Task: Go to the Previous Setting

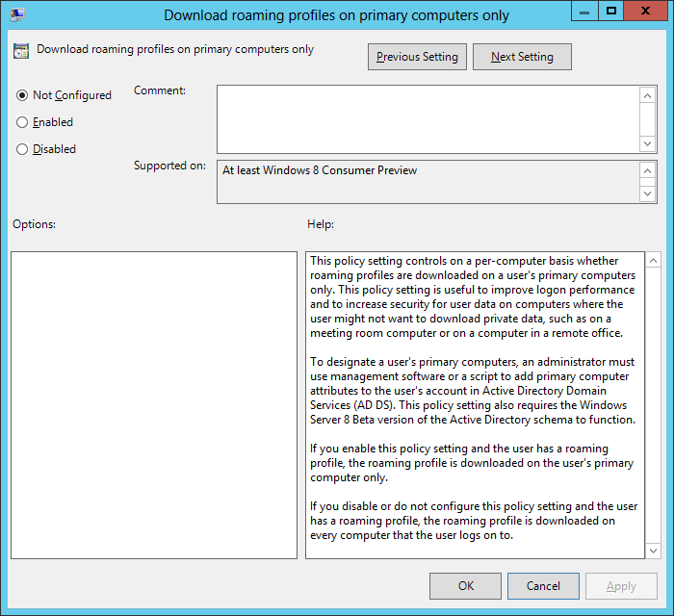Action: [x=417, y=57]
